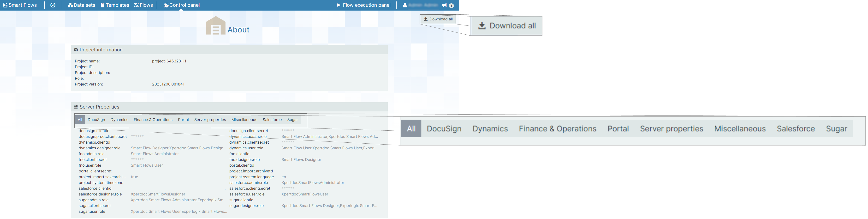Click the small Download all button beside the page

[x=438, y=19]
